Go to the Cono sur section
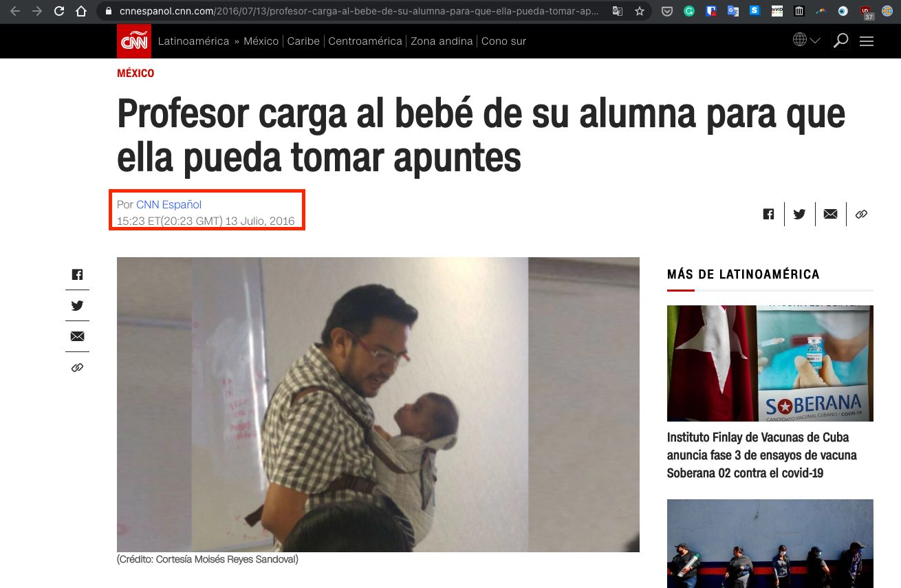Screen dimensions: 901x588 pos(503,41)
